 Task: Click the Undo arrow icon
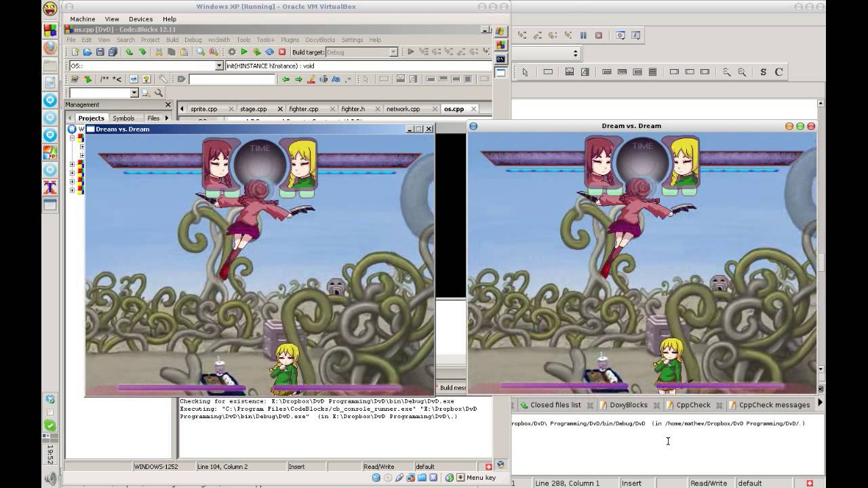pyautogui.click(x=130, y=52)
